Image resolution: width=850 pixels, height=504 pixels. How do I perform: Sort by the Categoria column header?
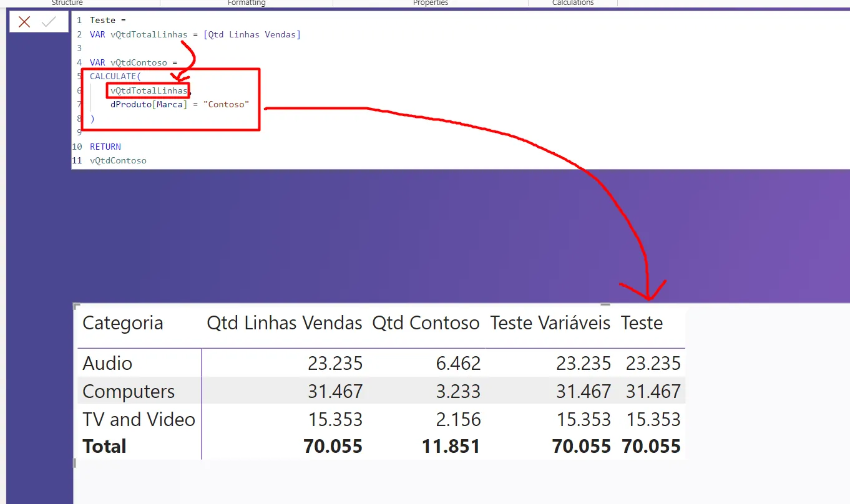[x=123, y=323]
